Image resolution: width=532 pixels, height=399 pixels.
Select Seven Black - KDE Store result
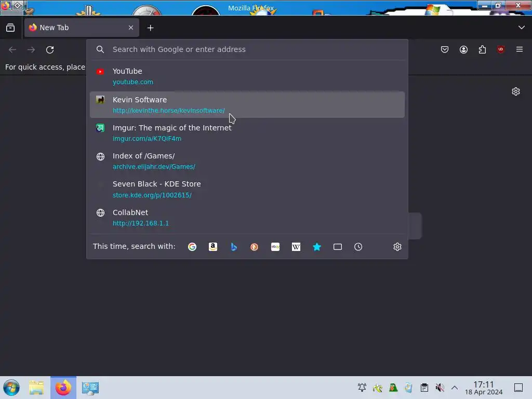pos(247,189)
